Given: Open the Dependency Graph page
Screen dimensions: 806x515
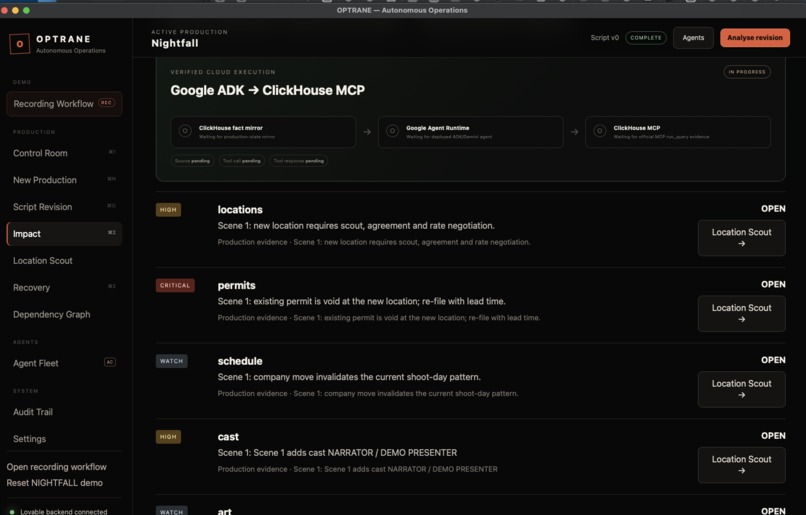Looking at the screenshot, I should [64, 314].
